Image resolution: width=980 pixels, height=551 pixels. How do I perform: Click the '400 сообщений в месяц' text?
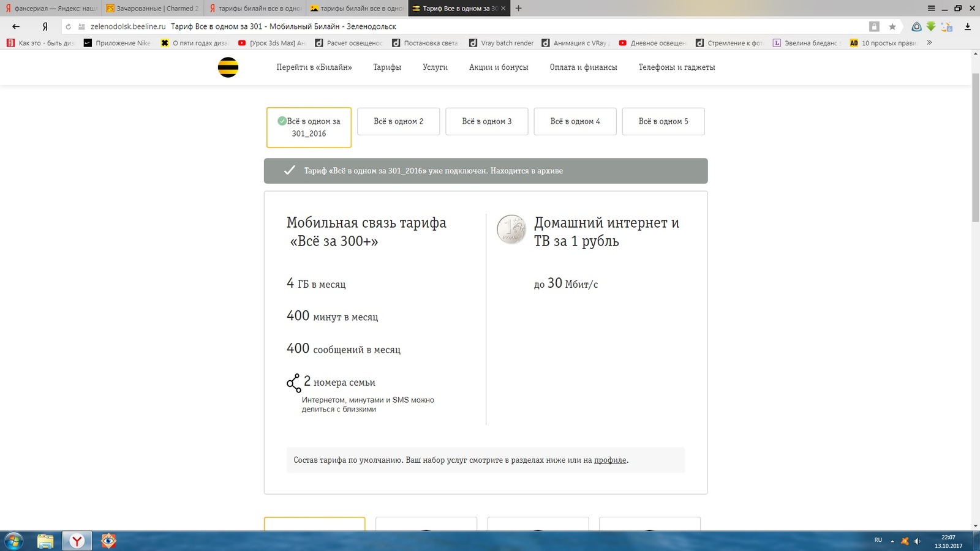tap(344, 349)
